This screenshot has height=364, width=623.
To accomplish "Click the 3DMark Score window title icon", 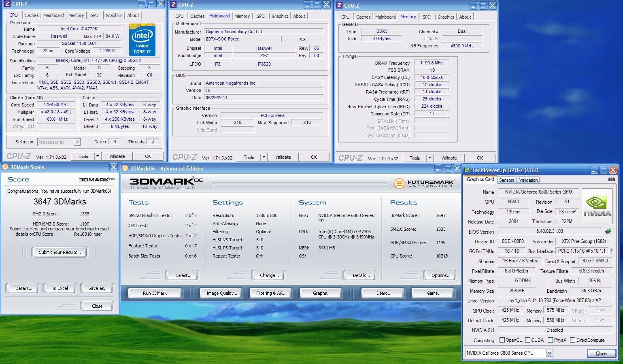I will tap(5, 167).
